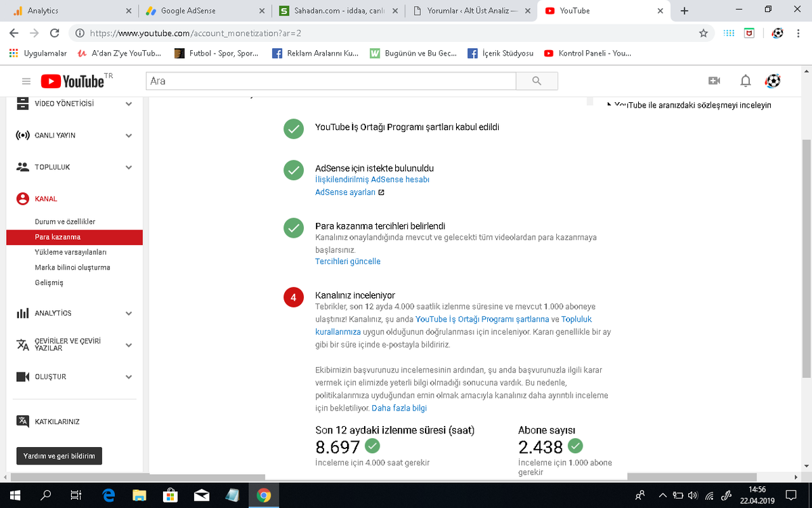Open the grid extension icon in Chrome toolbar
Image resolution: width=812 pixels, height=508 pixels.
tap(729, 33)
